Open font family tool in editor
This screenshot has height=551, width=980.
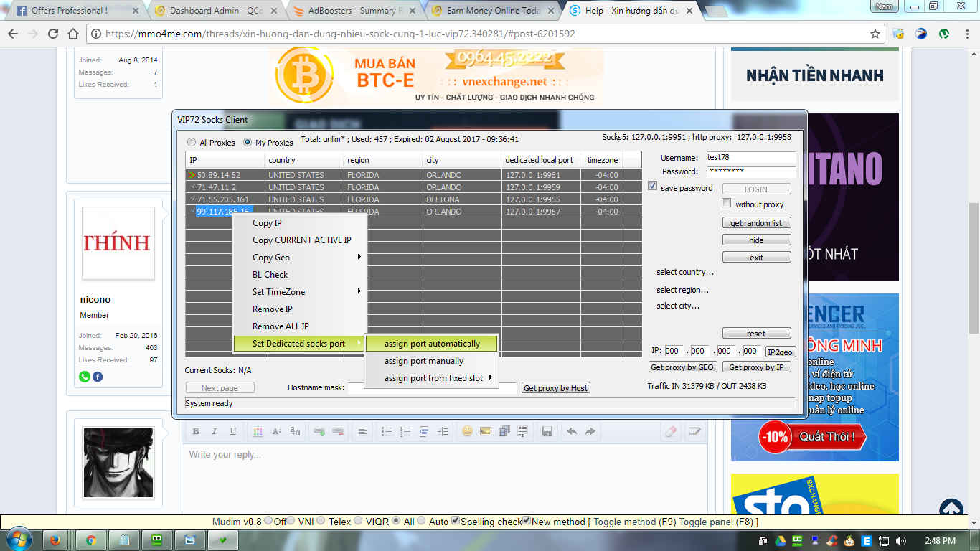click(x=295, y=431)
